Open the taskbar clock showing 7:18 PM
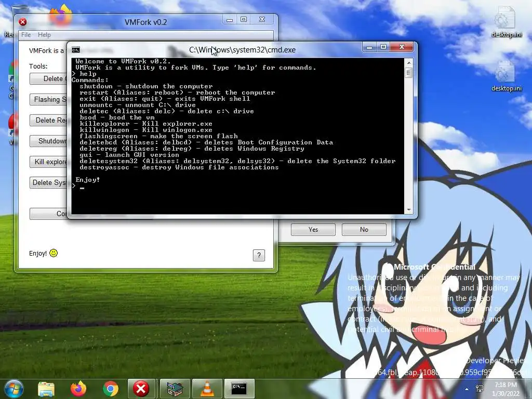This screenshot has height=399, width=532. [x=506, y=389]
